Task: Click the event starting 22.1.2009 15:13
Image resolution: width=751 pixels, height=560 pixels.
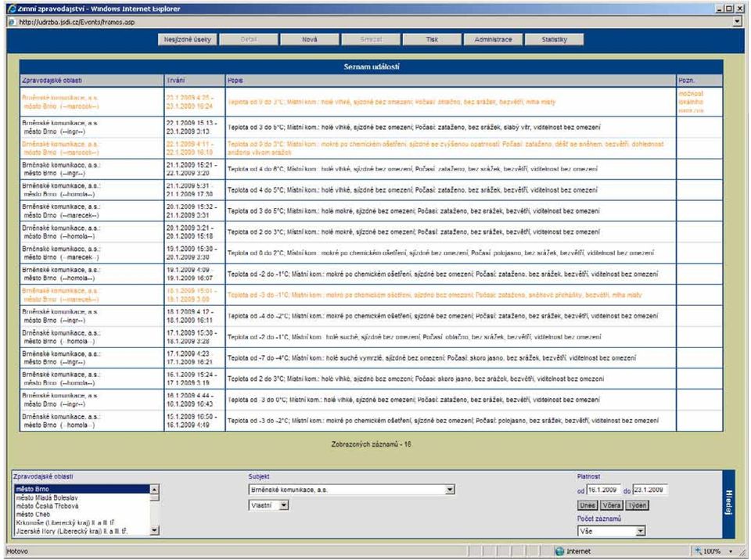Action: pos(371,127)
